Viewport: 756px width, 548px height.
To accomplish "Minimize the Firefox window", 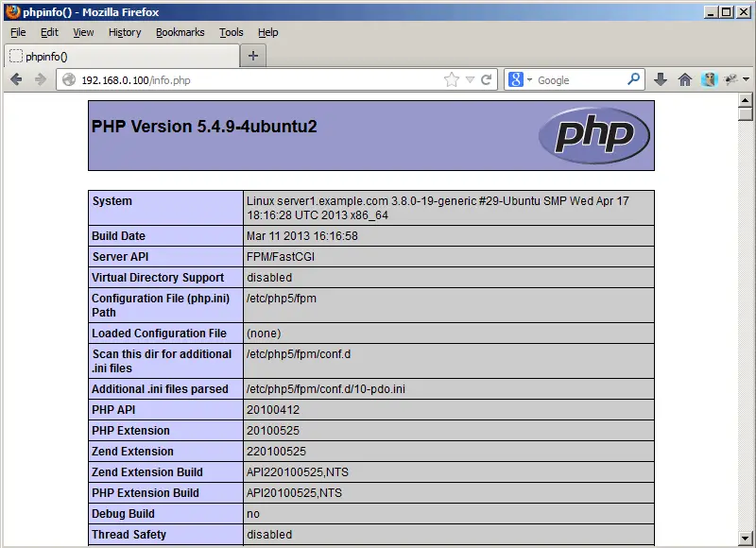I will pyautogui.click(x=711, y=12).
